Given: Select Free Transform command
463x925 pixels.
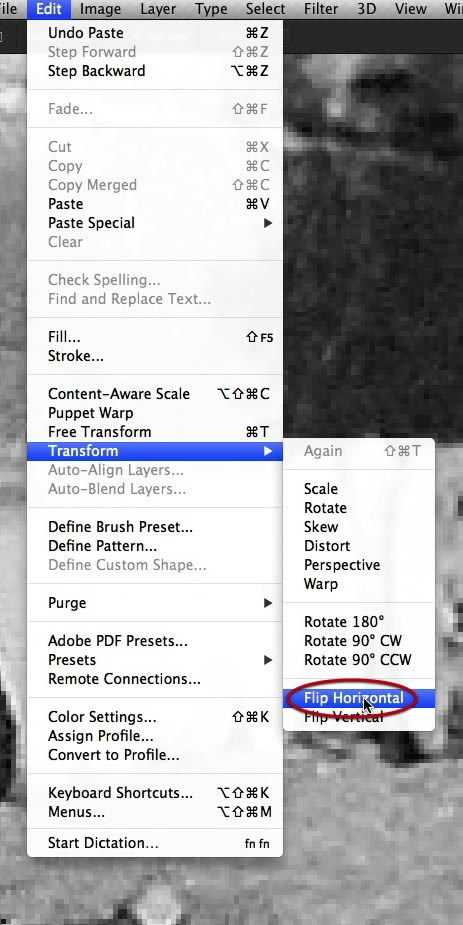Looking at the screenshot, I should tap(155, 432).
